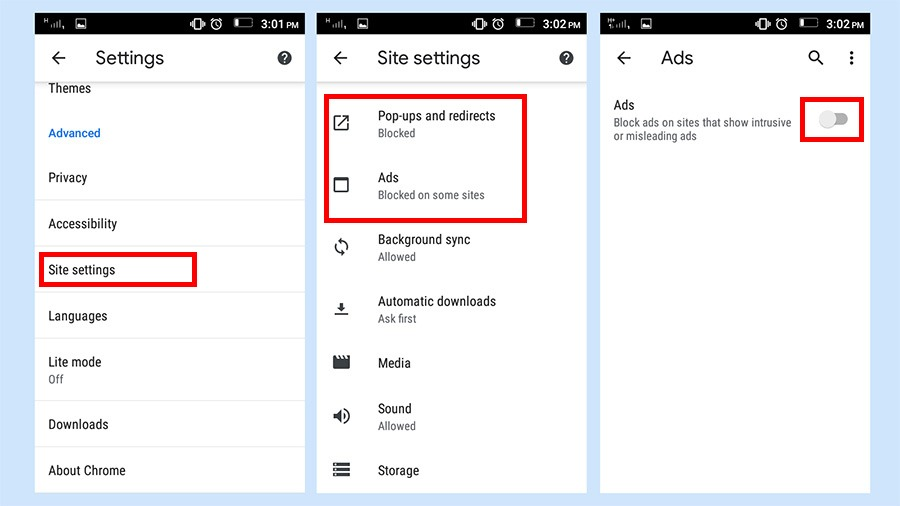Screen dimensions: 900x506
Task: Open the search icon on Ads screen
Action: [x=816, y=58]
